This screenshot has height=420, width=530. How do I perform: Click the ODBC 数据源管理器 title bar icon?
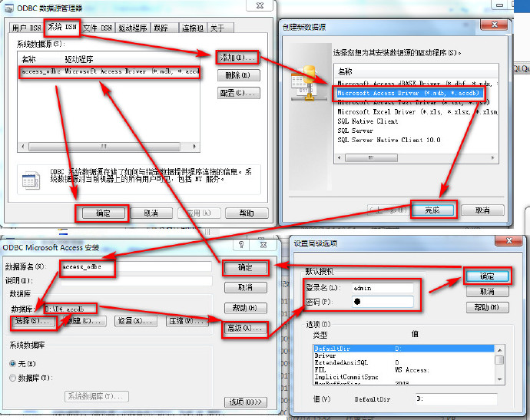9,8
